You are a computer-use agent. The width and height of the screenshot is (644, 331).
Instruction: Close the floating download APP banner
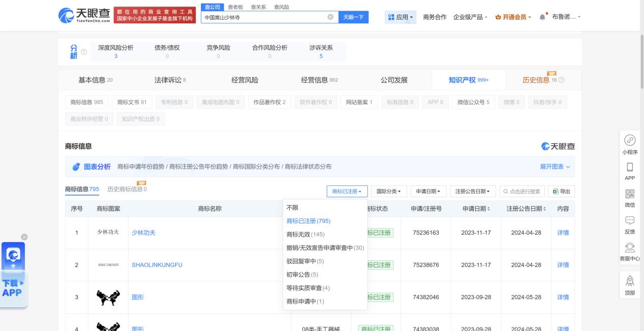pos(24,237)
